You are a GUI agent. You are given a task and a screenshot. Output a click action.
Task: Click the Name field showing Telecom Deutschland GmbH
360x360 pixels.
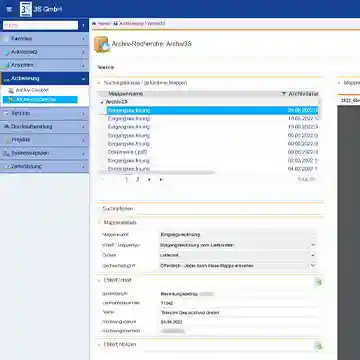coord(238,313)
